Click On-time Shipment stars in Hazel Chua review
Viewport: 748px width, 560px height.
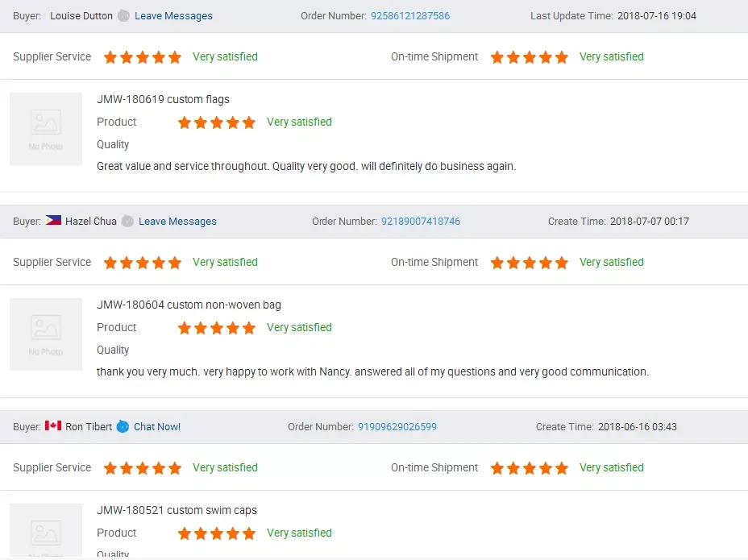point(530,263)
